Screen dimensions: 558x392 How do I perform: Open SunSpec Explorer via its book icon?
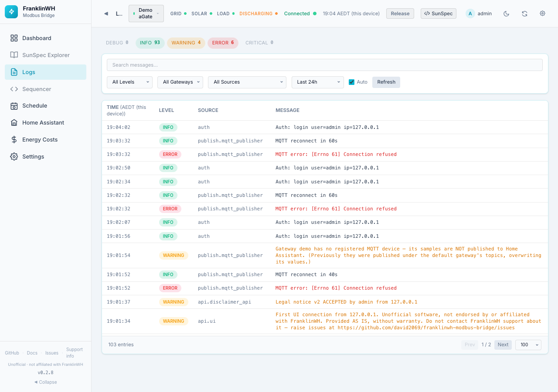pos(14,55)
